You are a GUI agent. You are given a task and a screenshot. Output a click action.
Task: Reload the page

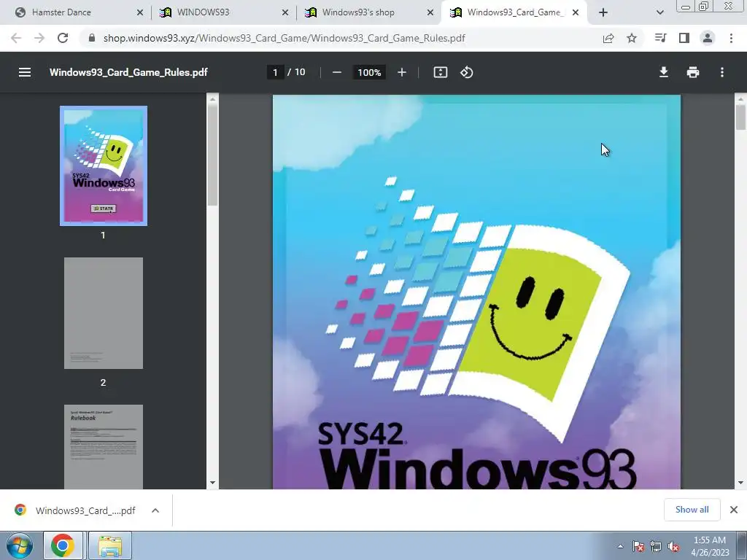(63, 38)
